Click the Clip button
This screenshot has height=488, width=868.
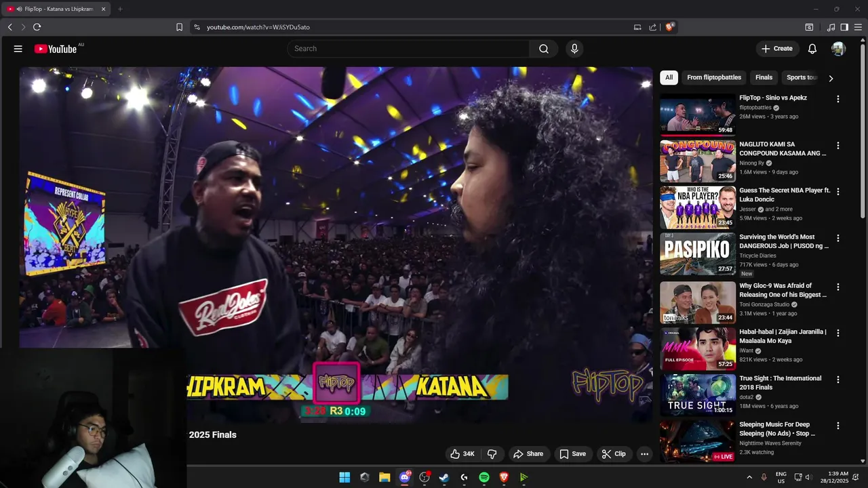click(x=614, y=454)
